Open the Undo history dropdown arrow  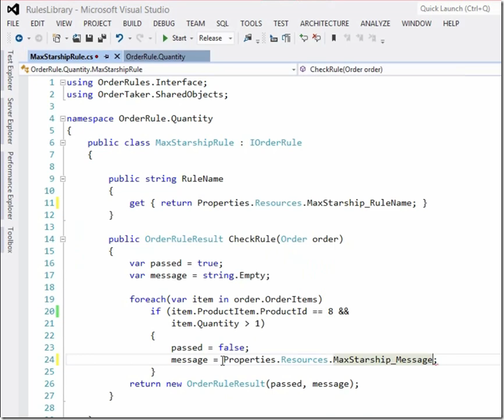click(x=130, y=39)
